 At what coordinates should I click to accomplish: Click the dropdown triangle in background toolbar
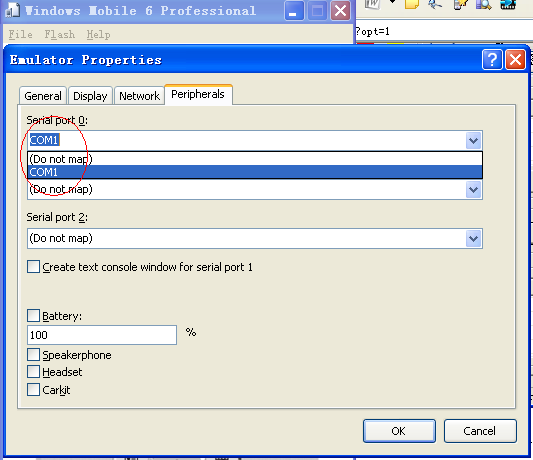(x=392, y=2)
